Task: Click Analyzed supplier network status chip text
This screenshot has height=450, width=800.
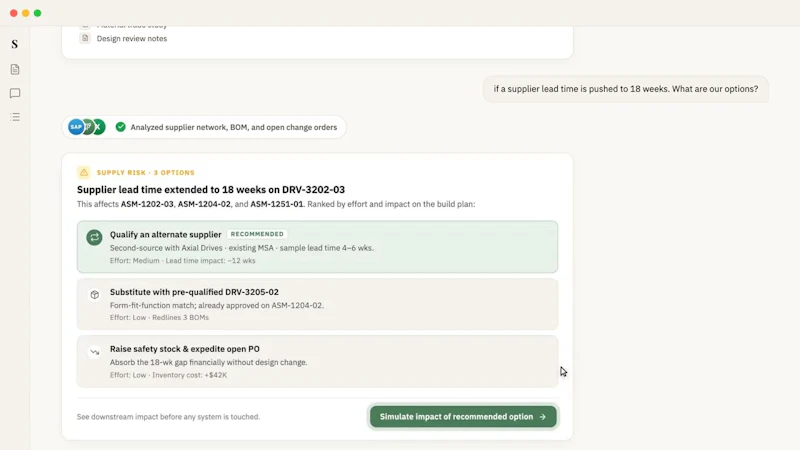Action: pyautogui.click(x=234, y=127)
